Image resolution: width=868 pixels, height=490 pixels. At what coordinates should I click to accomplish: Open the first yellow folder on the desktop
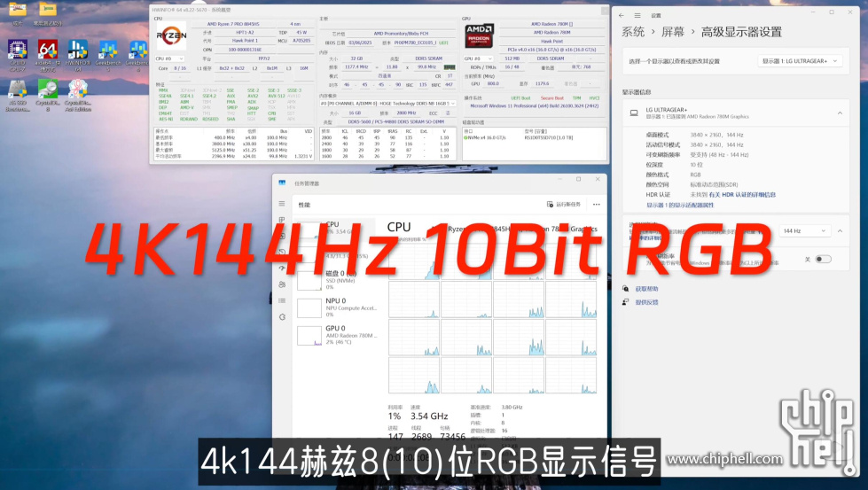click(18, 10)
